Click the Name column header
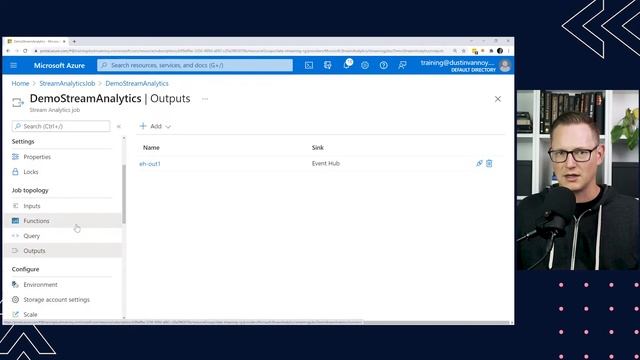 tap(151, 148)
